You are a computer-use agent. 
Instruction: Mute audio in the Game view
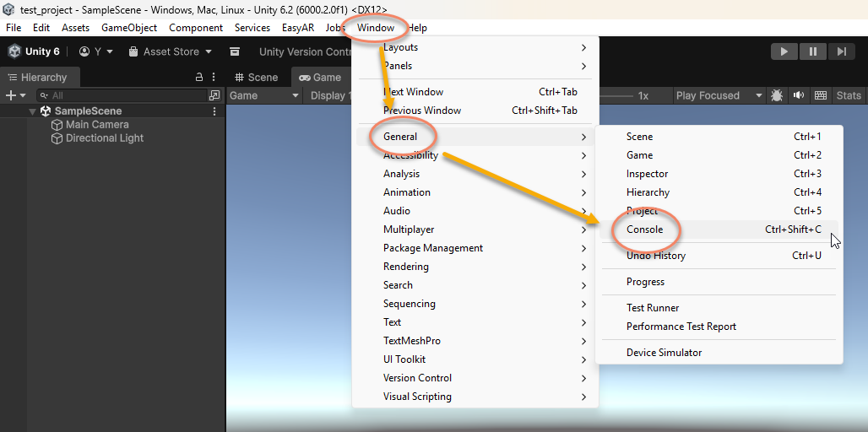(x=798, y=95)
